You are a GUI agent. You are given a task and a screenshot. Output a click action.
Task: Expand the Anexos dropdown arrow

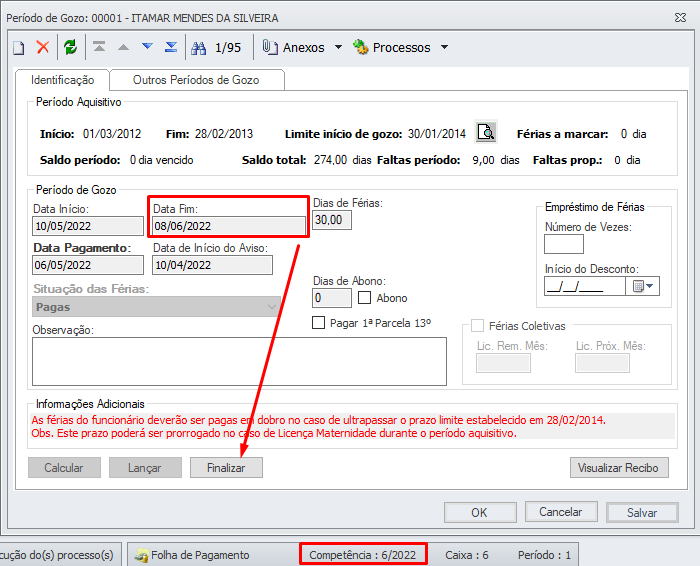pos(338,47)
